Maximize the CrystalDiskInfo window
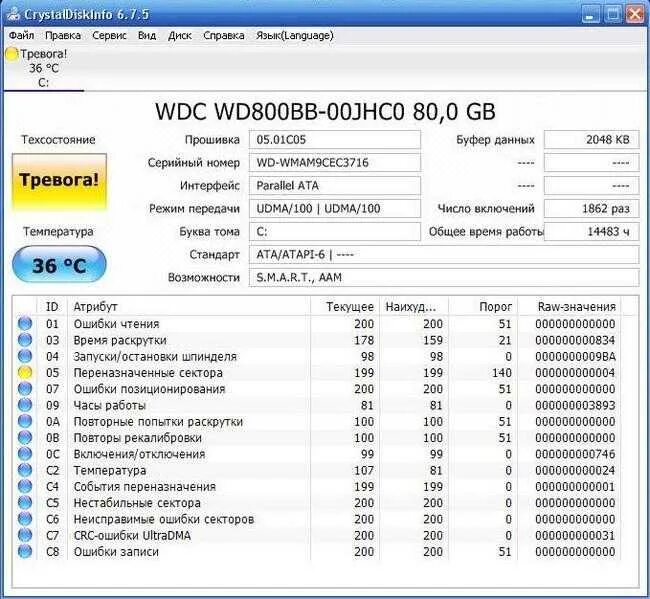The width and height of the screenshot is (650, 599). 613,15
